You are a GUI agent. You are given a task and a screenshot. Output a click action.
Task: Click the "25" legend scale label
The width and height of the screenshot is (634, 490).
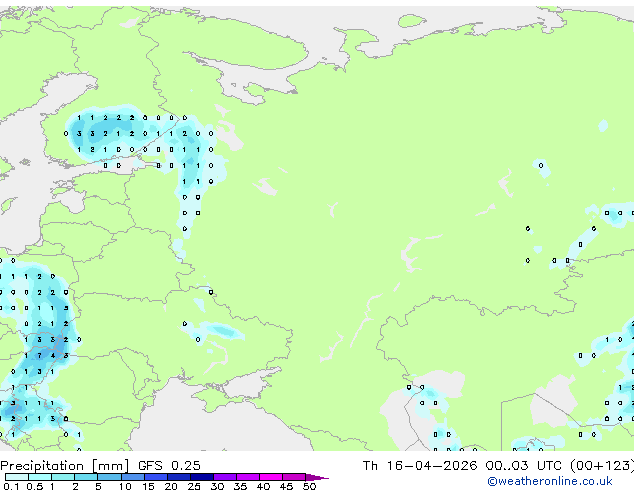coord(194,486)
